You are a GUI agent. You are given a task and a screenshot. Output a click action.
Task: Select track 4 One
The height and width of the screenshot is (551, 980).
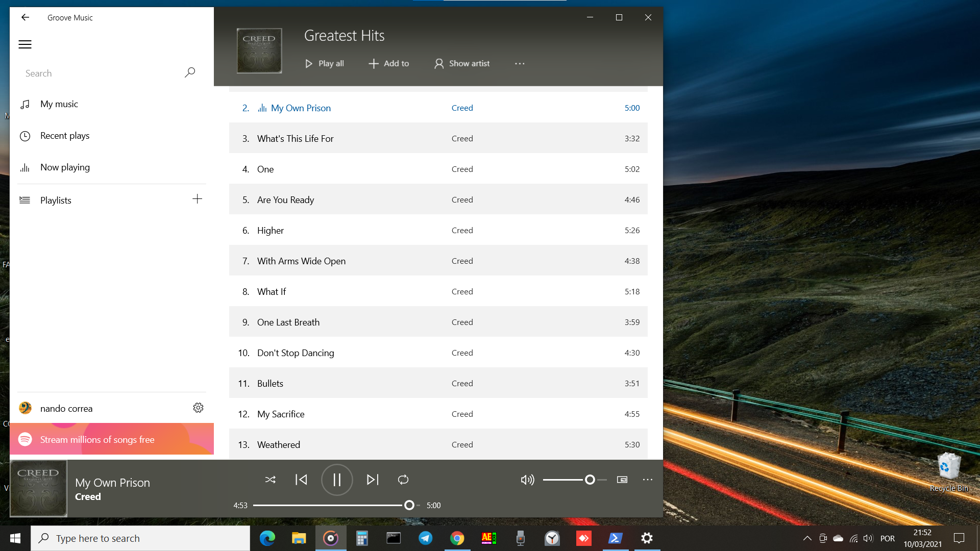[x=438, y=169]
